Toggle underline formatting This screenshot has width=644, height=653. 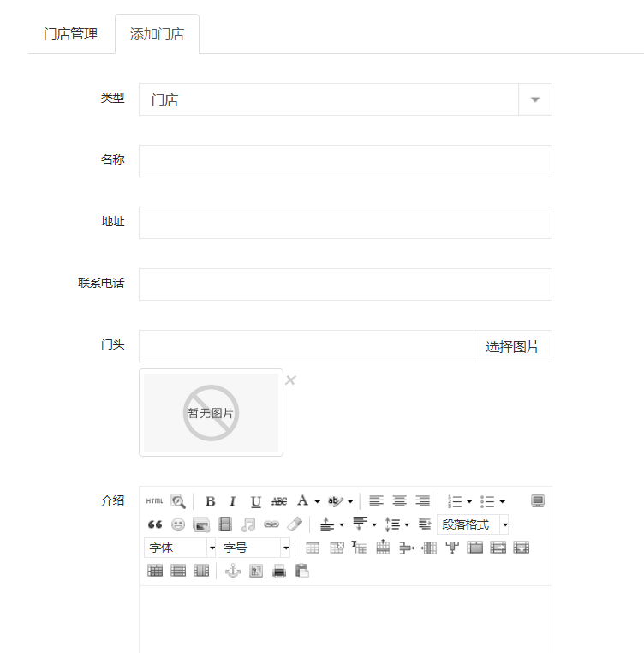(x=255, y=501)
